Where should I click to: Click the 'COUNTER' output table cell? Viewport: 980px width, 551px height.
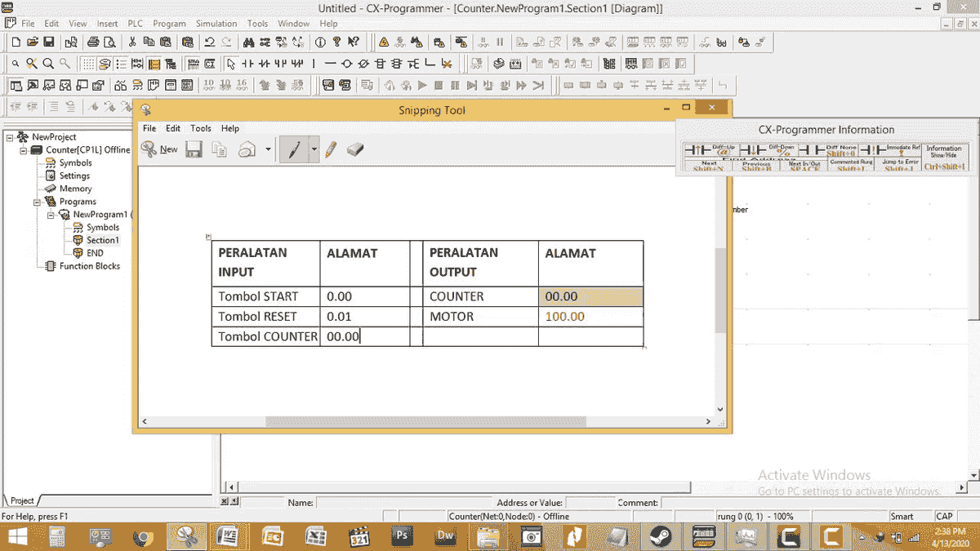[x=481, y=296]
